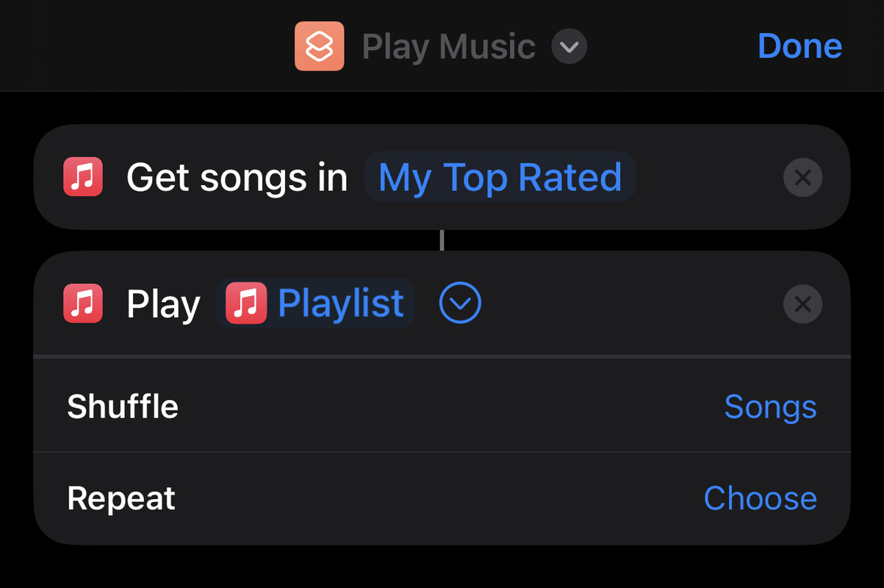
Task: Remove the Get songs in action
Action: pos(802,177)
